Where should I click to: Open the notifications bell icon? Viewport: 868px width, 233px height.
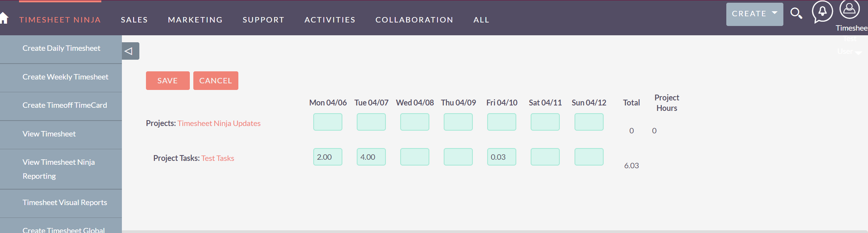pyautogui.click(x=822, y=12)
